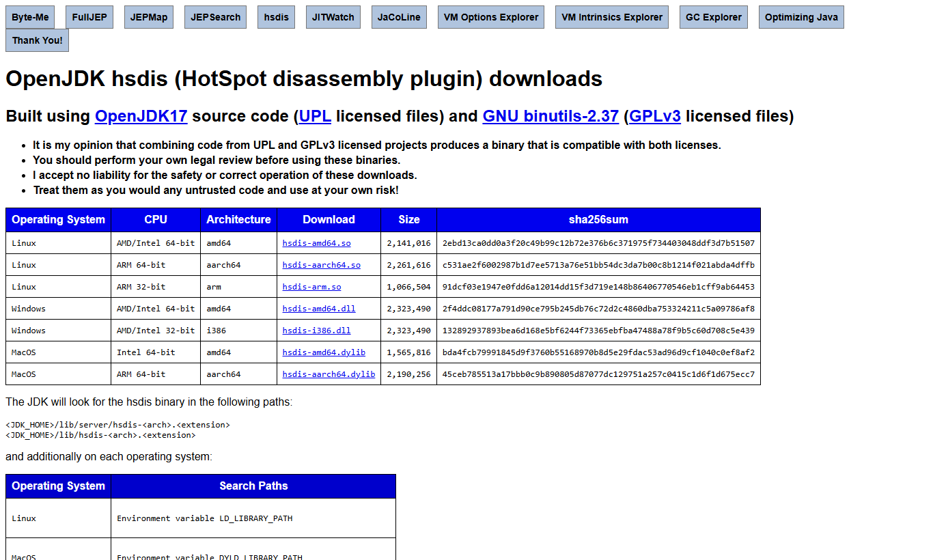Open the Optimizing Java page

point(801,17)
